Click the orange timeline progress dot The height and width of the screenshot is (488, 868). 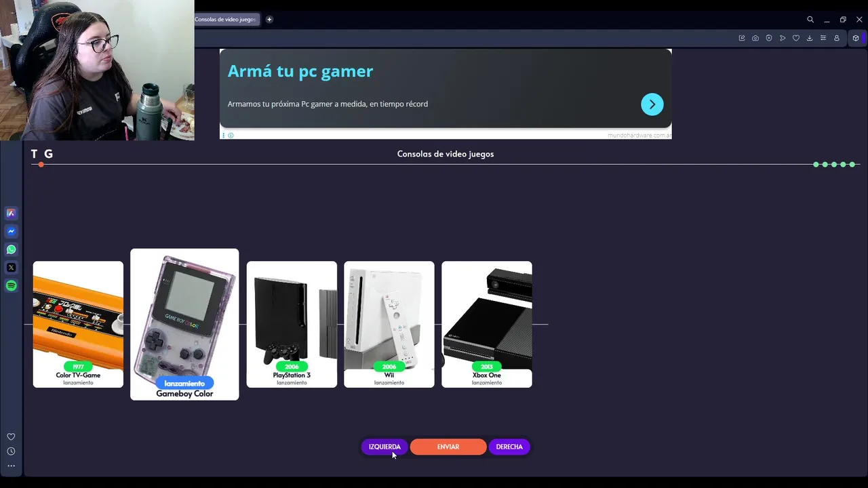click(x=41, y=165)
